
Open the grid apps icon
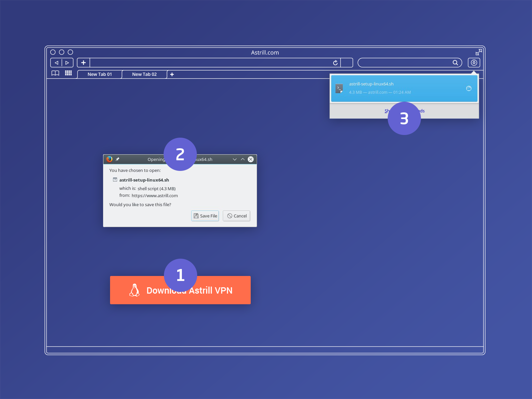68,73
